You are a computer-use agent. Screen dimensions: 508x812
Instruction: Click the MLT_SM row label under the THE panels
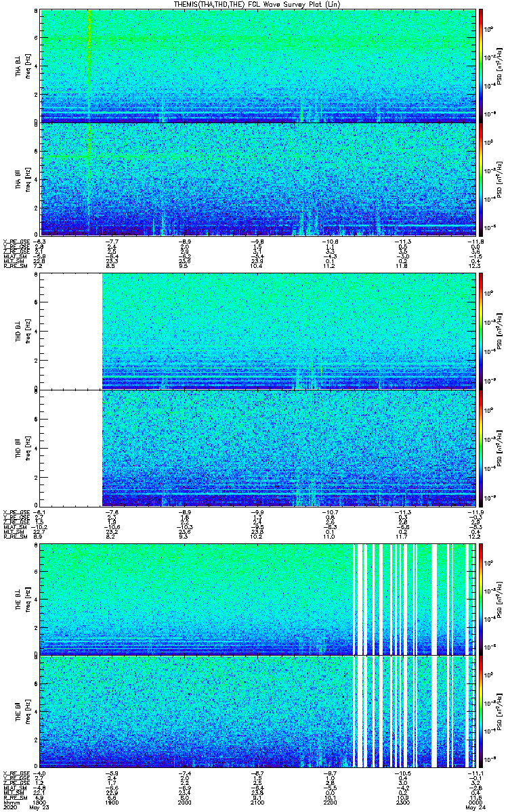pyautogui.click(x=12, y=793)
